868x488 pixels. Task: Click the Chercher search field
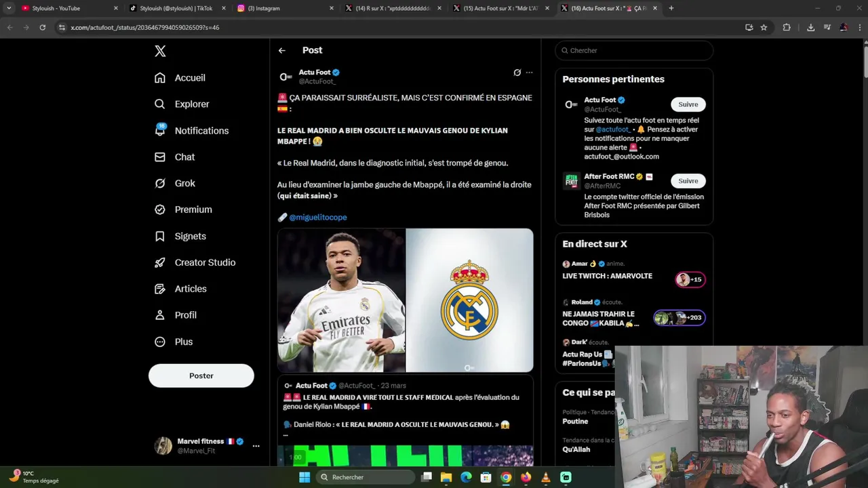click(634, 50)
